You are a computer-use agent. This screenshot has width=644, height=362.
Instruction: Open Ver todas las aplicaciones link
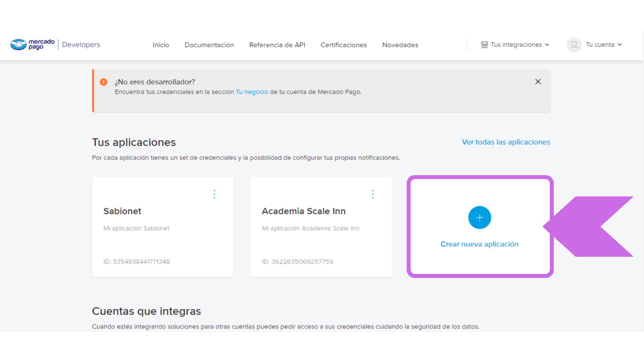point(506,142)
